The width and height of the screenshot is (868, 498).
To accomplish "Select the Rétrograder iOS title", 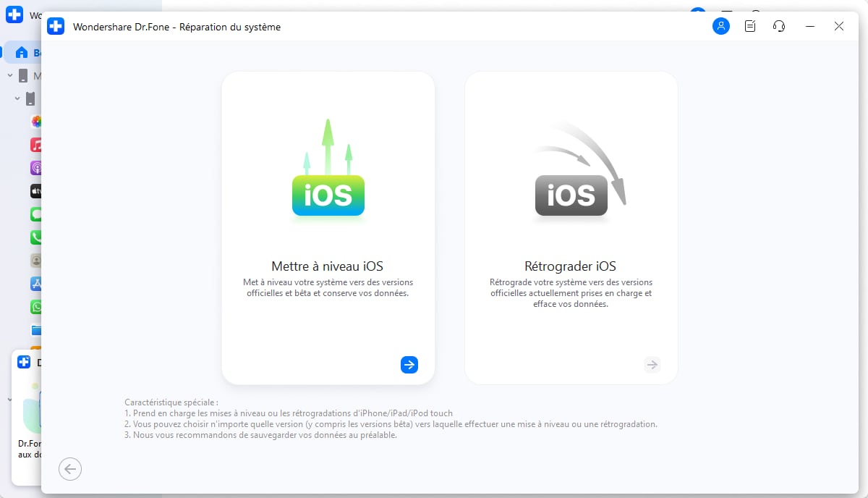I will tap(571, 266).
